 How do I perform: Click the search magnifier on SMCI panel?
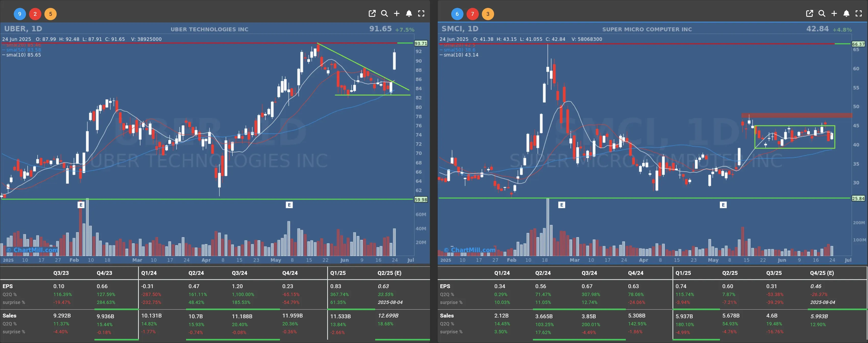coord(822,14)
